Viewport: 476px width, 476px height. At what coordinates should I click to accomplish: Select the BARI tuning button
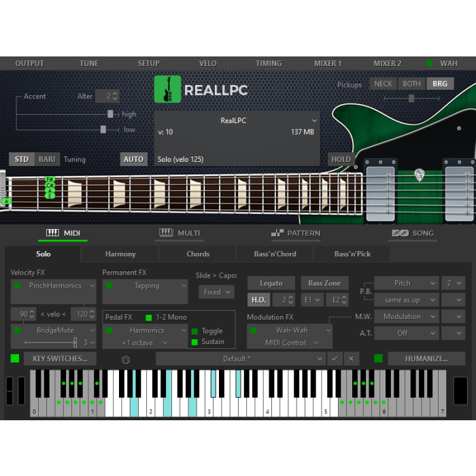coord(47,159)
